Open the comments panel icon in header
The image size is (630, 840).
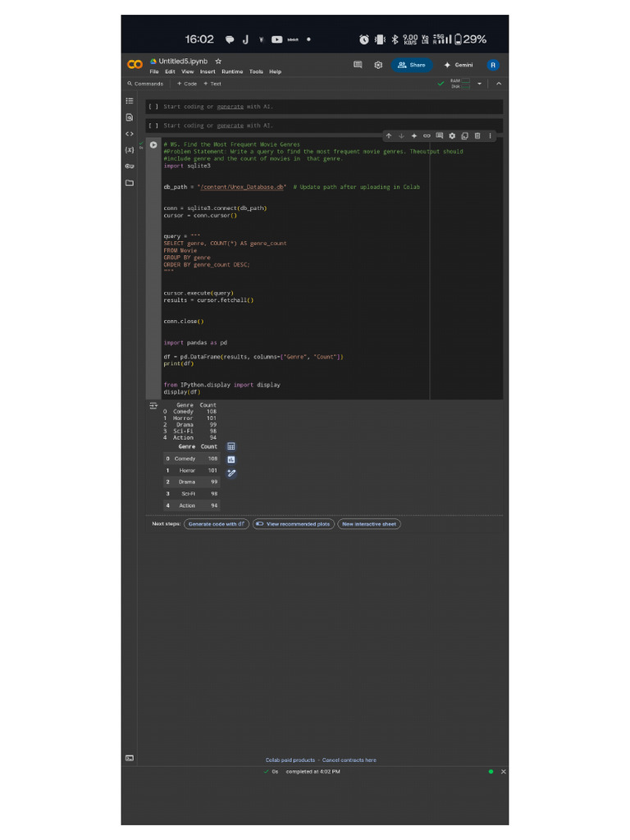coord(358,65)
